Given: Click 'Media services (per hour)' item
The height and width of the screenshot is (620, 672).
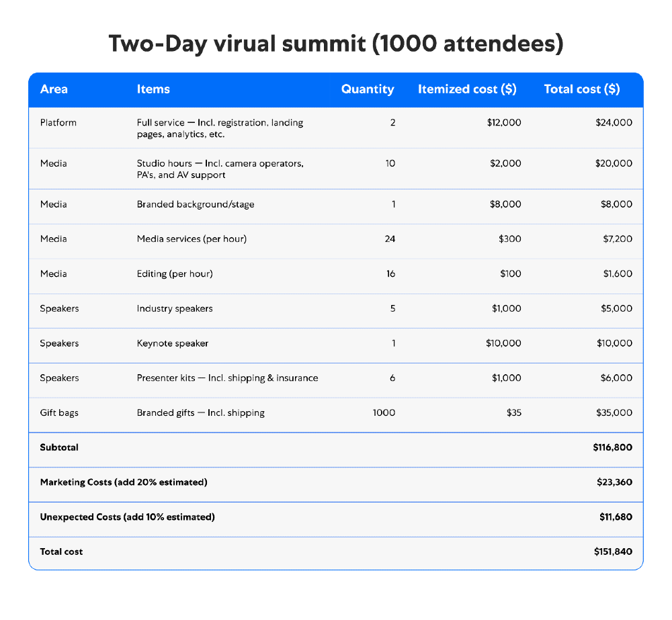Looking at the screenshot, I should (x=192, y=239).
